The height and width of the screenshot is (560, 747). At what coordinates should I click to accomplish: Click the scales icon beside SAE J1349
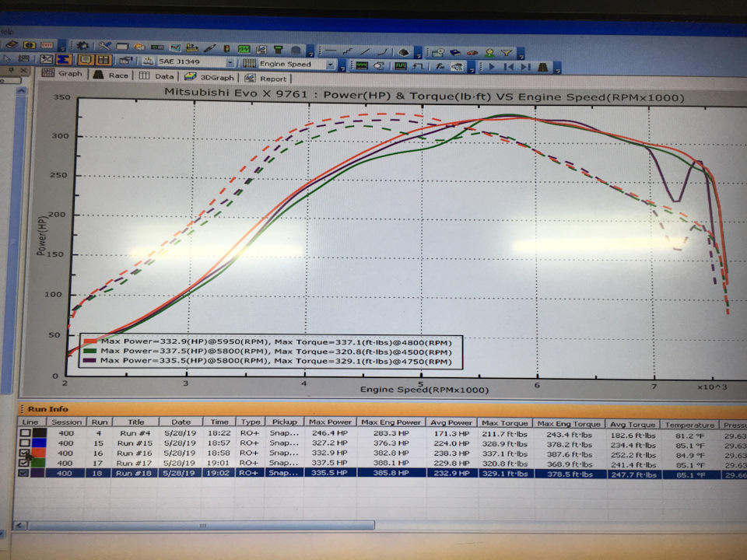[148, 61]
